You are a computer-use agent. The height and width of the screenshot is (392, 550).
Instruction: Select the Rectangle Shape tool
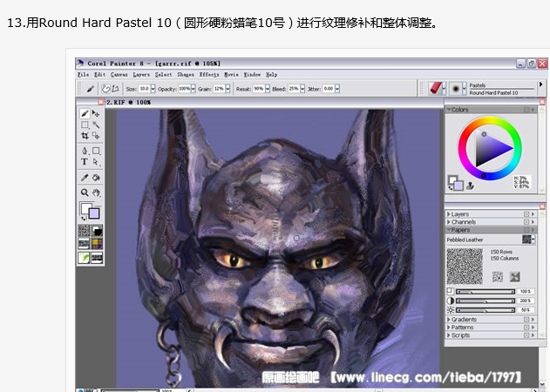click(96, 151)
